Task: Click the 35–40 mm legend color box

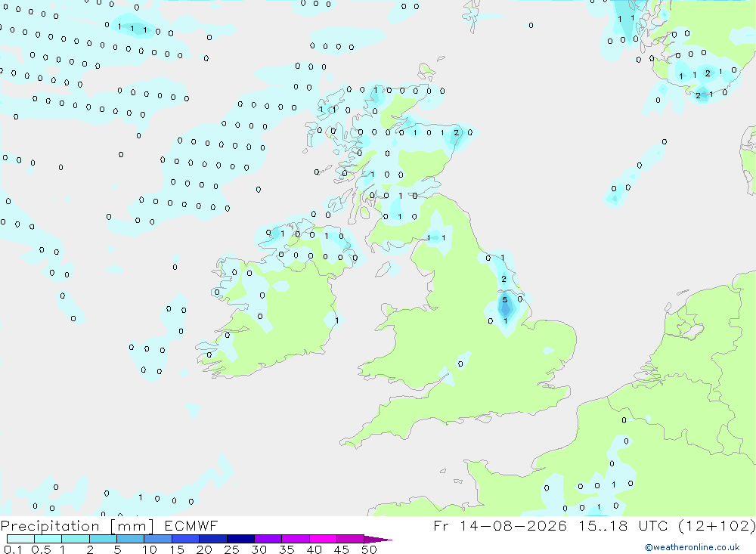Action: coord(296,539)
